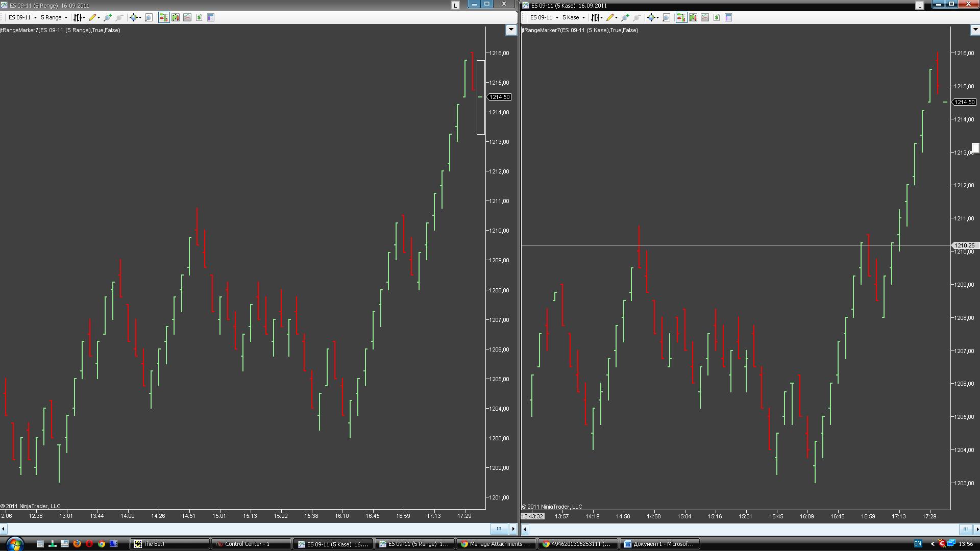Open chart style bars dropdown in Range chart
Screen dimensions: 980x551
coord(79,17)
